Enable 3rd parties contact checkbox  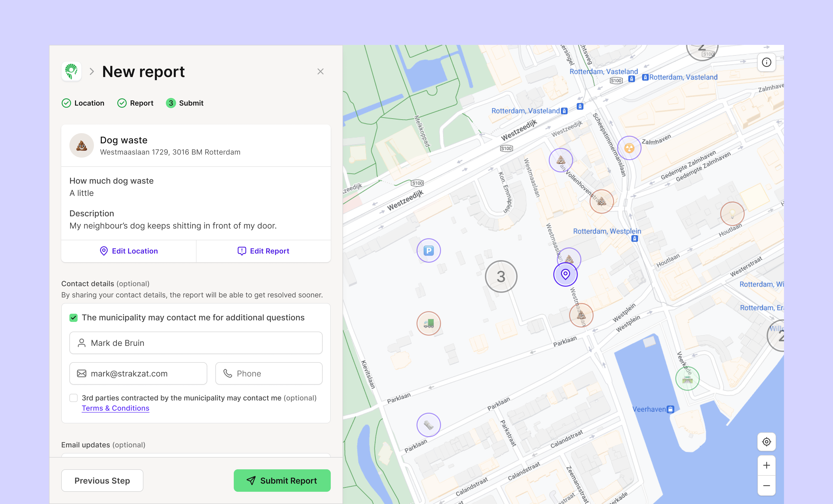(73, 398)
